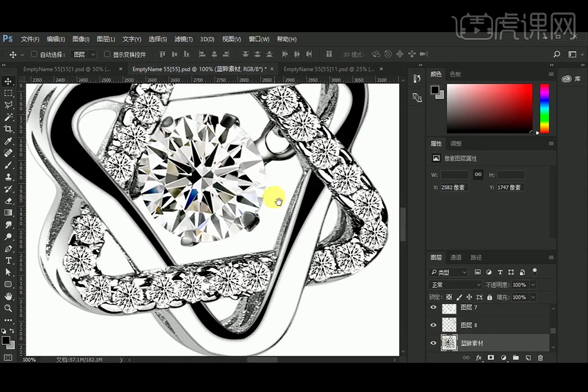Enable the 自动选择 checkbox
Image resolution: width=588 pixels, height=392 pixels.
click(x=34, y=55)
